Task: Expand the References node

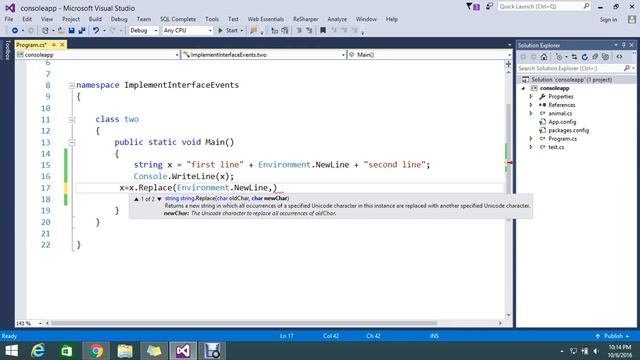Action: coord(531,105)
